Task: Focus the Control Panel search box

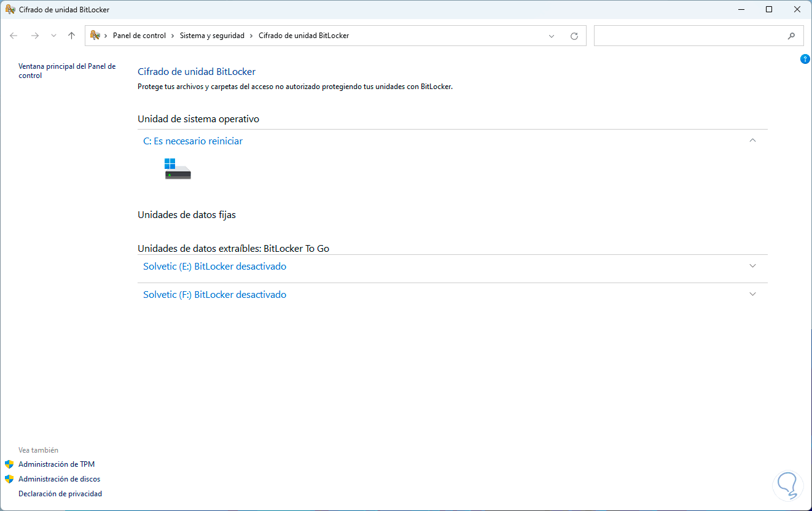Action: click(698, 36)
